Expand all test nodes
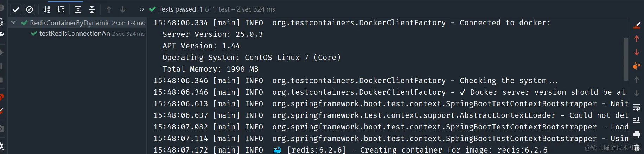 78,10
